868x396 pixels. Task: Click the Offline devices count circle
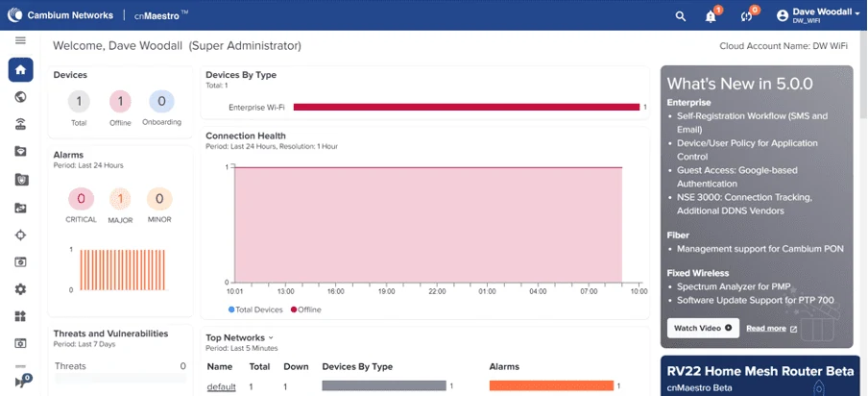click(x=120, y=101)
